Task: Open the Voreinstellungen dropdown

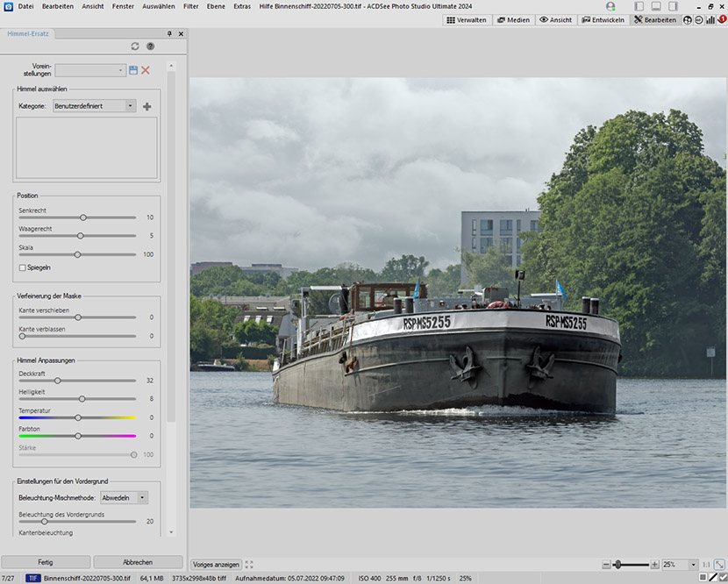Action: click(91, 70)
